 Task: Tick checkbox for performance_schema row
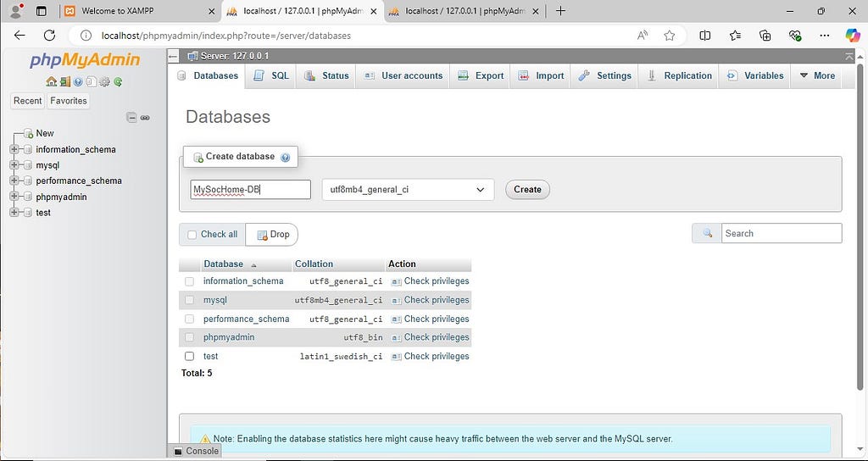189,319
